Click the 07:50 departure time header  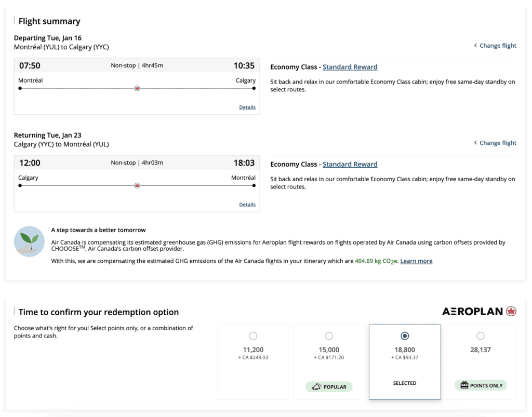[x=30, y=65]
